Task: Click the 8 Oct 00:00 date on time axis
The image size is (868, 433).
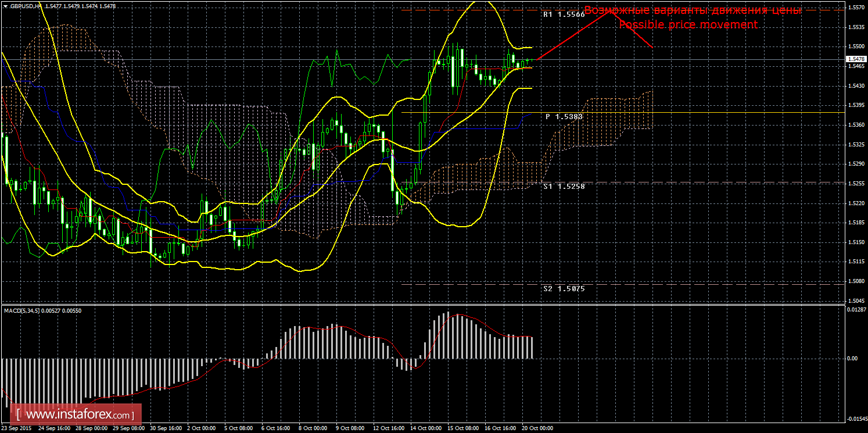Action: [313, 428]
